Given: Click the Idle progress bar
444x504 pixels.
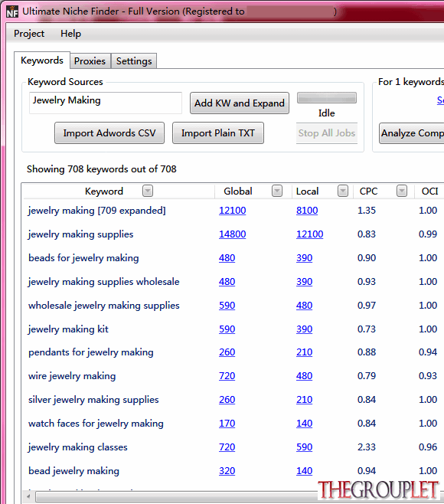Looking at the screenshot, I should (x=327, y=98).
